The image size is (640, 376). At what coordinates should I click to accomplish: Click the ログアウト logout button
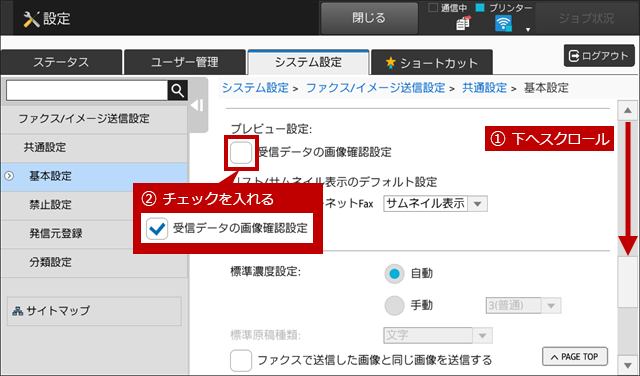pyautogui.click(x=599, y=56)
